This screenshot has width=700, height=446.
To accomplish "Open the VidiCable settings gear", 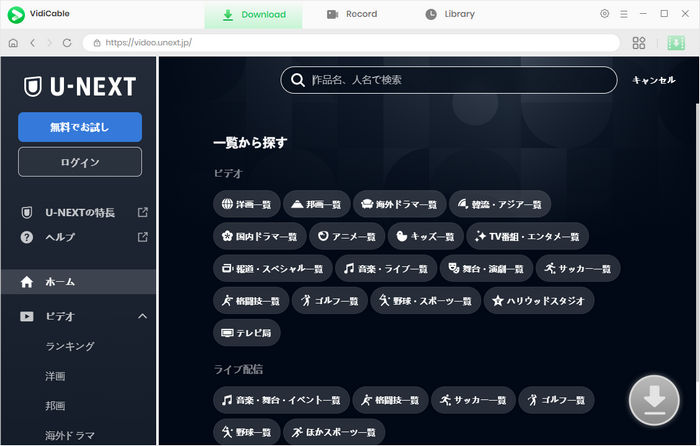I will coord(604,14).
